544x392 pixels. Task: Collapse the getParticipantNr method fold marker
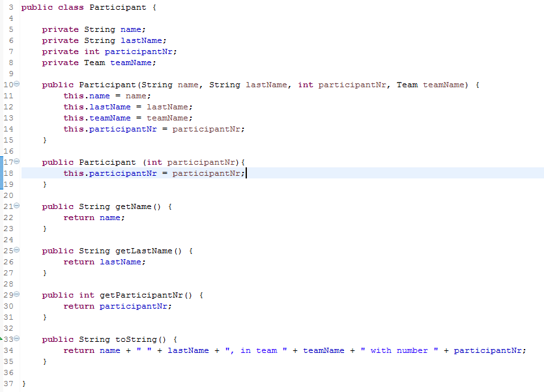point(16,294)
